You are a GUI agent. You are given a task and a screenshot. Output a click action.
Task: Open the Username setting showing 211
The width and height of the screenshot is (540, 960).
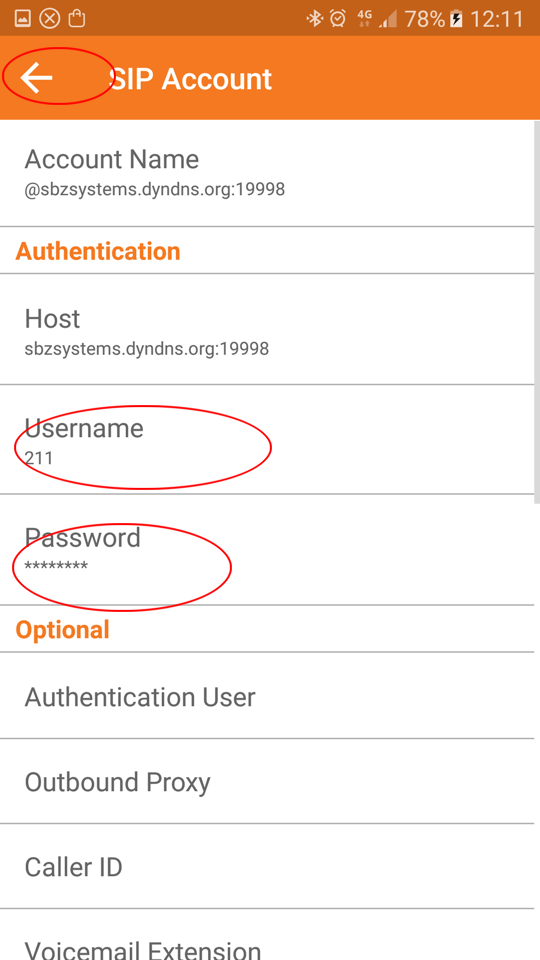tap(267, 440)
